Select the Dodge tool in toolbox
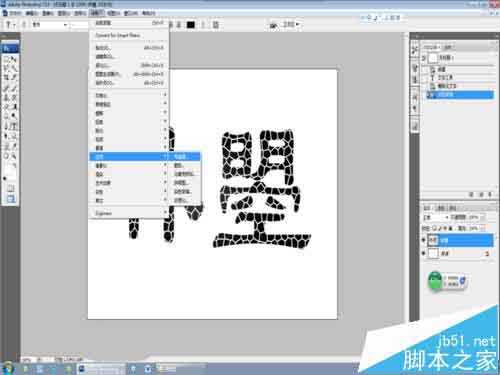 (14, 116)
